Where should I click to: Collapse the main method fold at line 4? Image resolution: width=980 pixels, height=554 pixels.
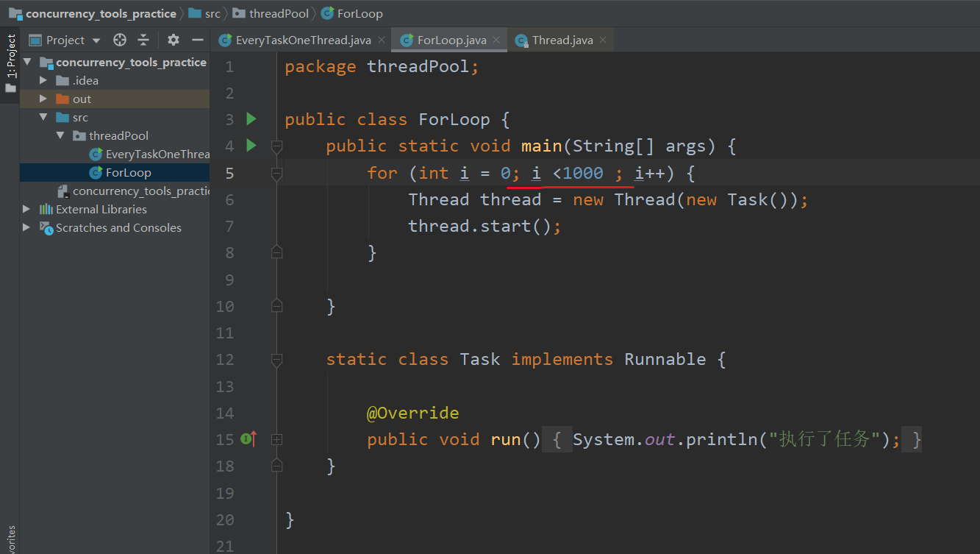(276, 146)
